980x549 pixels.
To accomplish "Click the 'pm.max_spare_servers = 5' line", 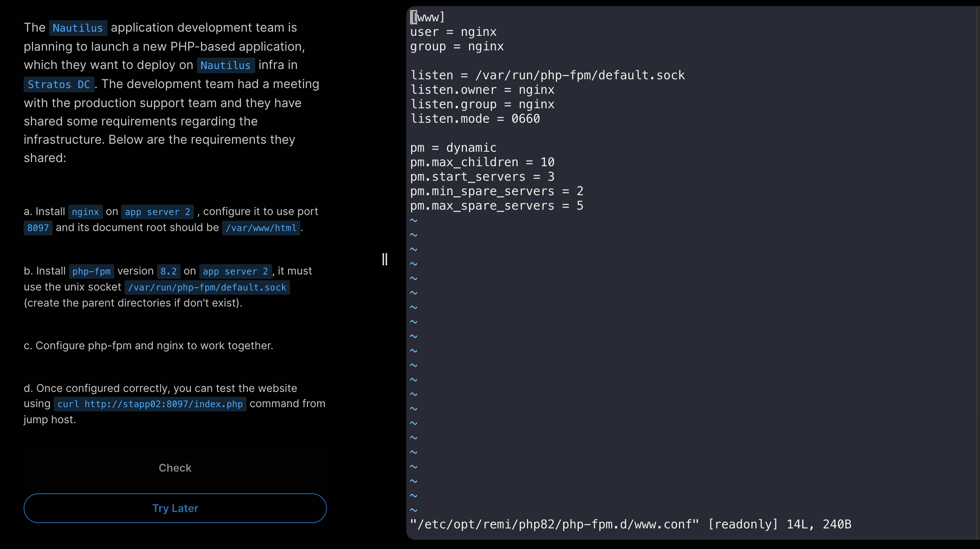I will tap(497, 206).
